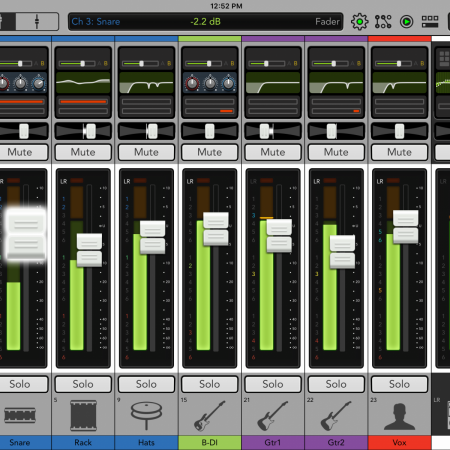The height and width of the screenshot is (450, 450).
Task: Click the Rack channel name label
Action: pyautogui.click(x=83, y=443)
